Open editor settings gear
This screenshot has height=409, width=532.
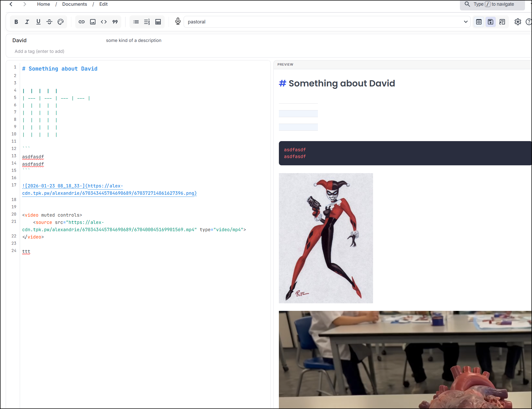pyautogui.click(x=518, y=22)
